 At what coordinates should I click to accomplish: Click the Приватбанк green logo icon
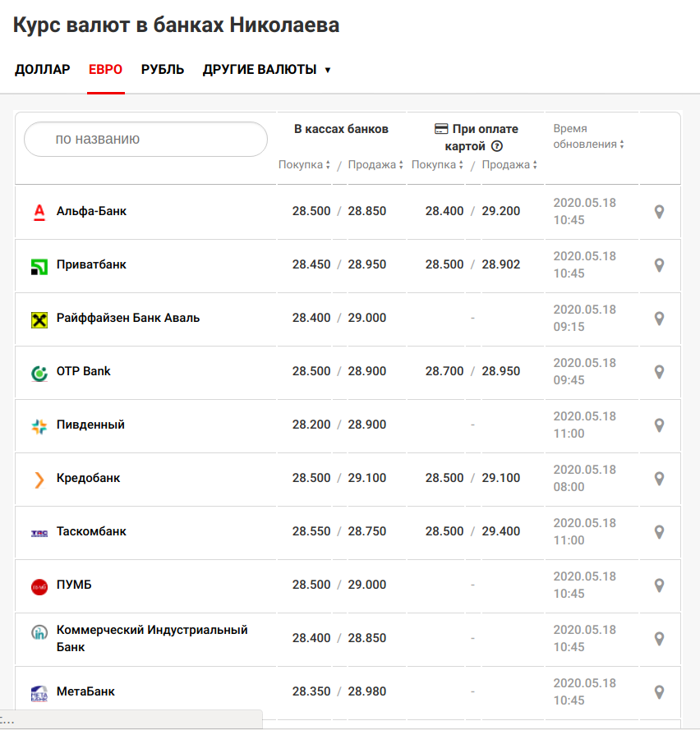pos(39,267)
